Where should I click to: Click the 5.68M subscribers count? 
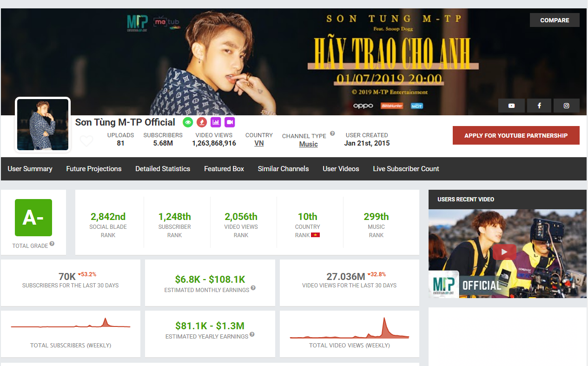pos(163,143)
